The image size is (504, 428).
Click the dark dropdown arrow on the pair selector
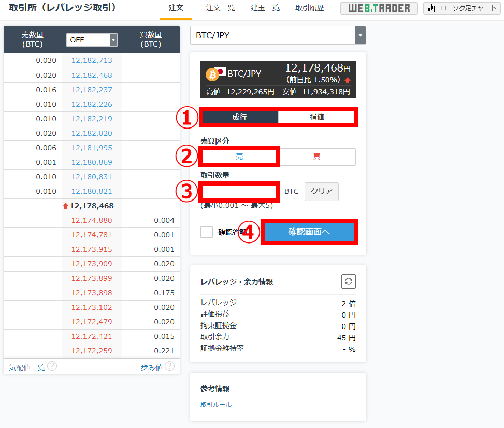[x=360, y=35]
